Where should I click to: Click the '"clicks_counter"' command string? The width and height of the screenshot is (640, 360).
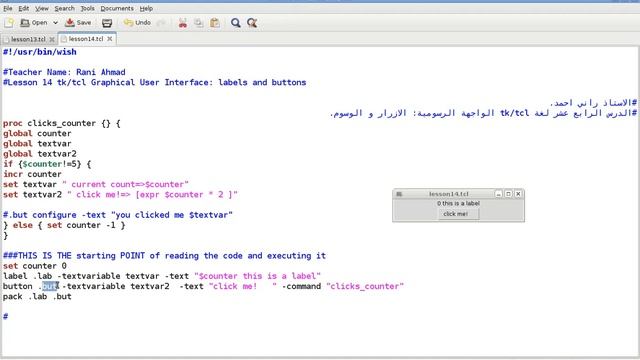tap(365, 287)
